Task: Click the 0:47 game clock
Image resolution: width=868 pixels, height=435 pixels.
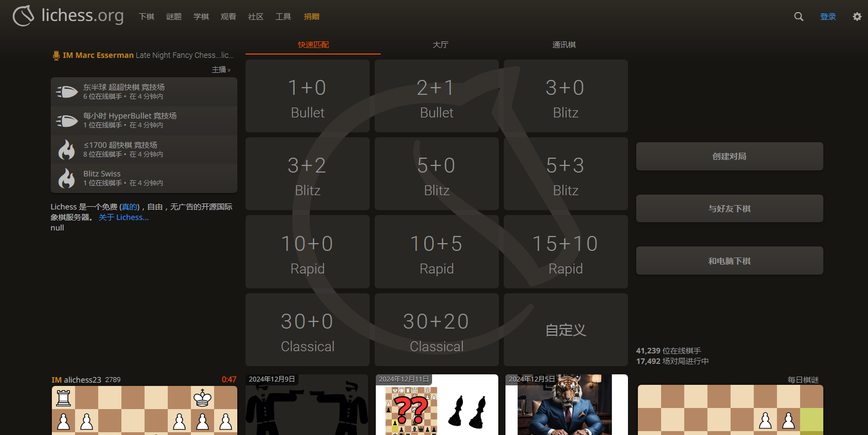Action: click(229, 380)
